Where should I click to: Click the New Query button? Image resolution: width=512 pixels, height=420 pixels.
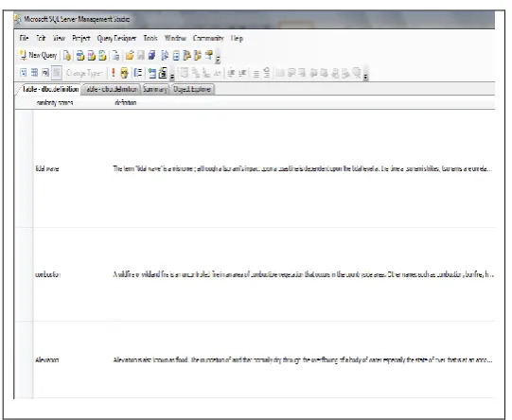[x=39, y=56]
